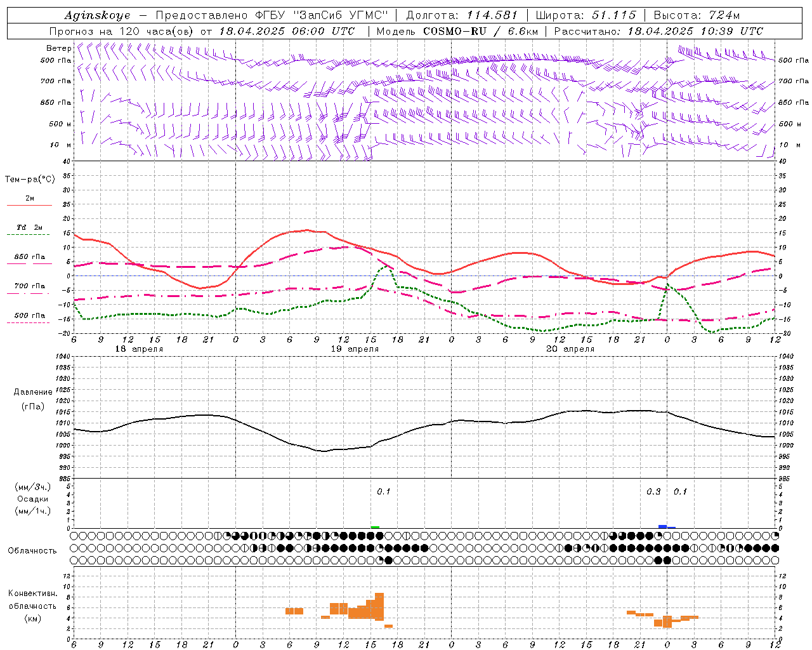Click the 20 апреля date label

570,349
